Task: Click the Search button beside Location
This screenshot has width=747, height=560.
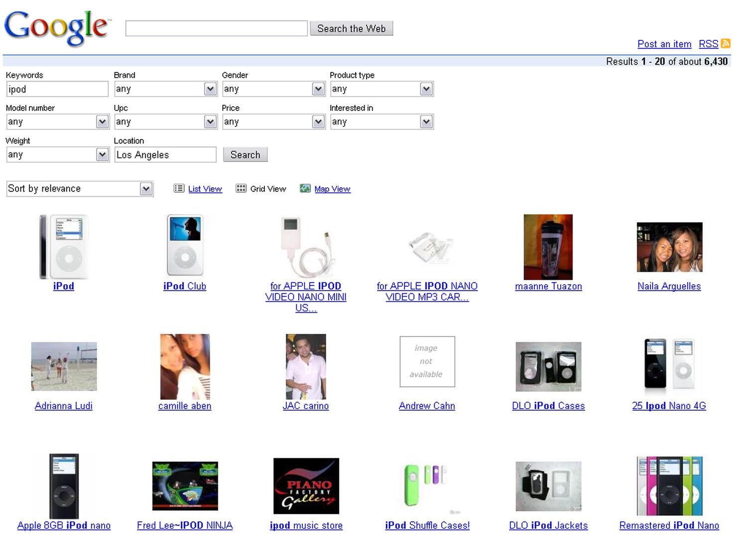Action: point(245,155)
